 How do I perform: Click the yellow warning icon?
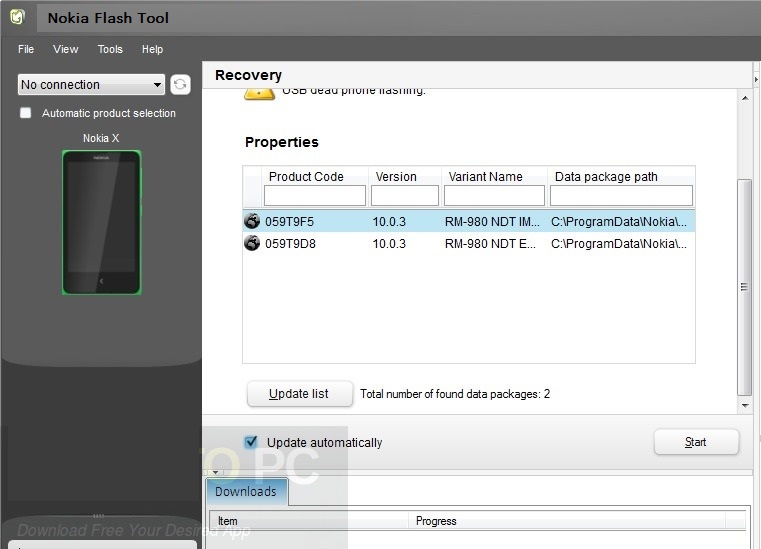[x=259, y=93]
